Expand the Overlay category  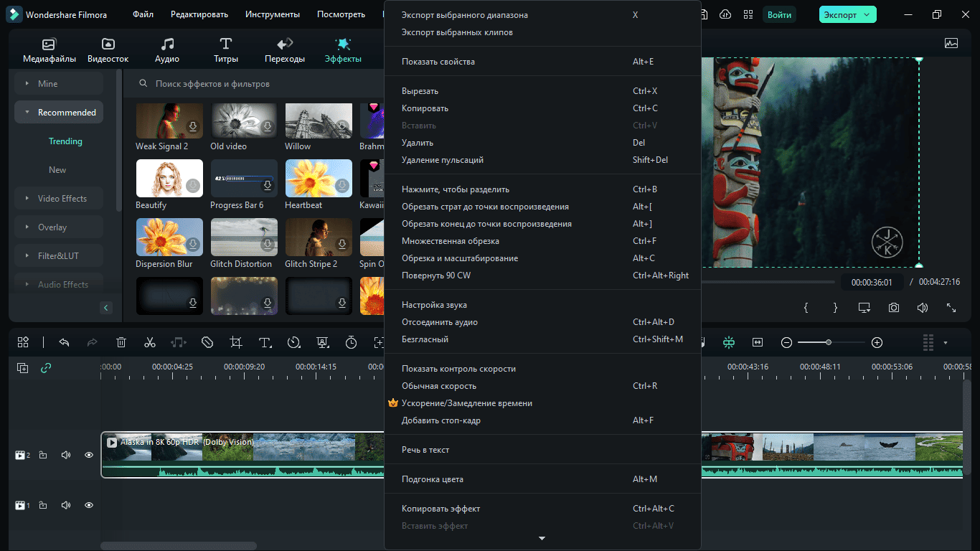coord(59,227)
